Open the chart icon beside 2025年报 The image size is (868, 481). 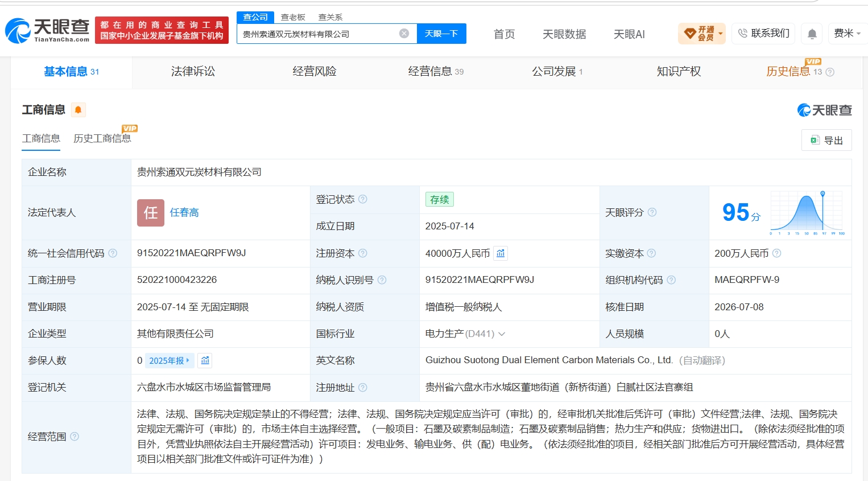coord(205,360)
